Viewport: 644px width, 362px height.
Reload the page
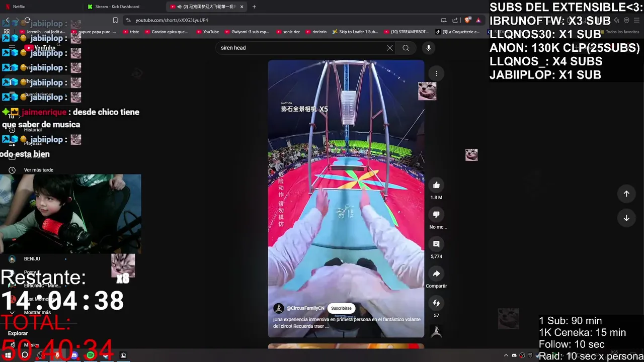click(x=27, y=20)
